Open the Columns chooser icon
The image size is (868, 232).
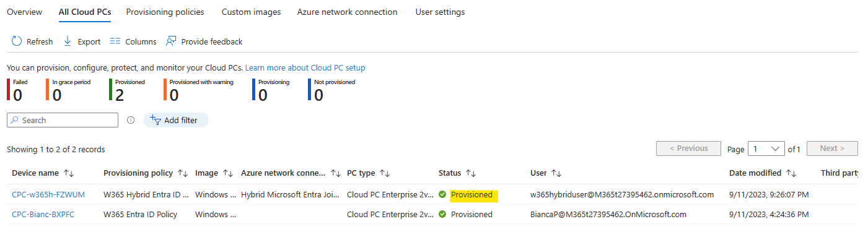pos(115,41)
